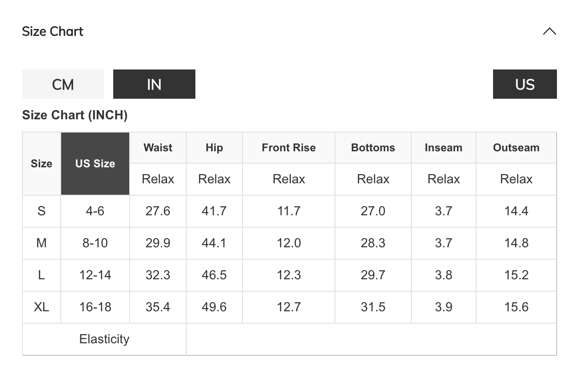The height and width of the screenshot is (373, 588).
Task: Select the XL size row label
Action: pyautogui.click(x=42, y=307)
